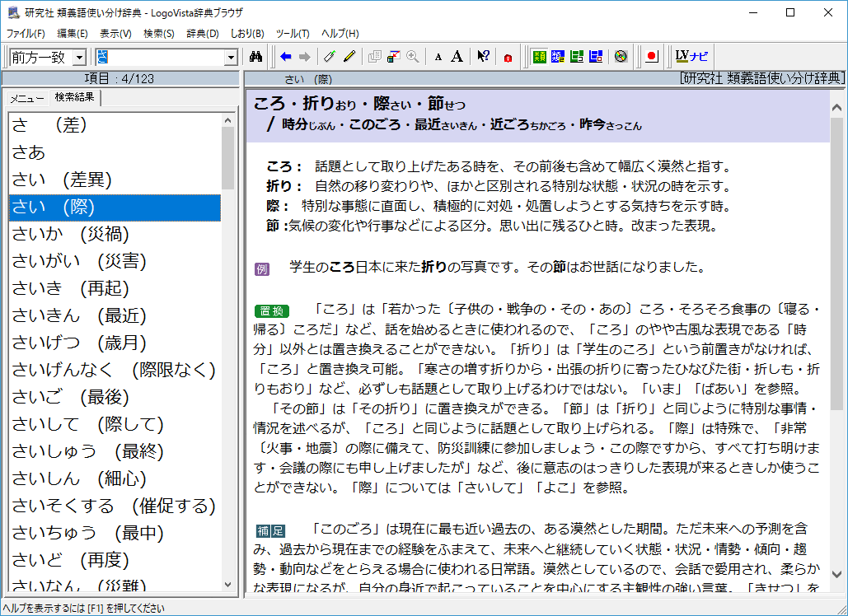Switch to the メニュー tab
This screenshot has width=848, height=616.
point(27,99)
